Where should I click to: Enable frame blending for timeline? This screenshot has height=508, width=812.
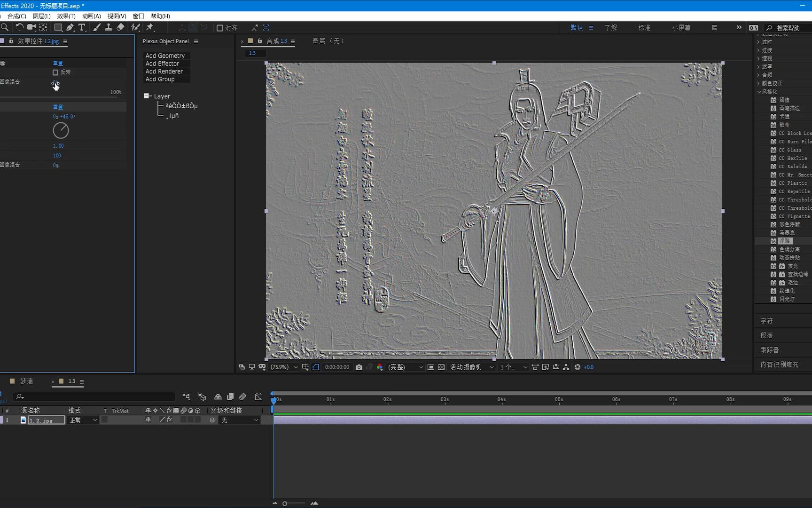tap(230, 397)
